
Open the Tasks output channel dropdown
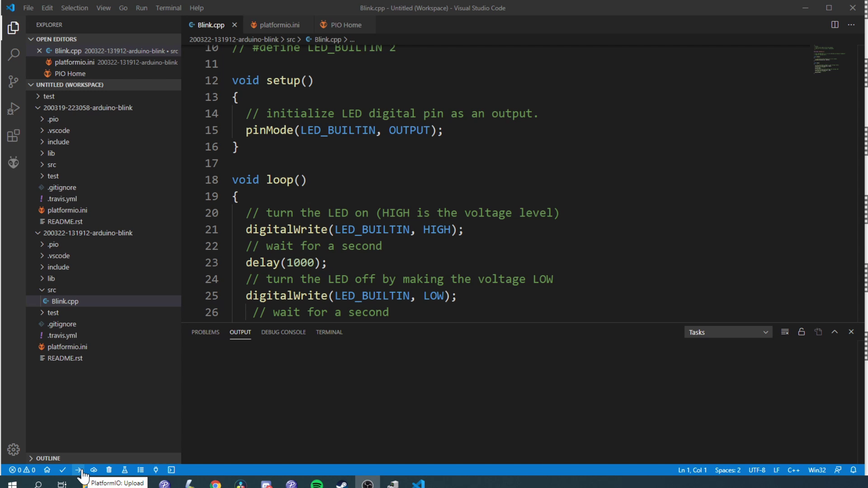728,332
